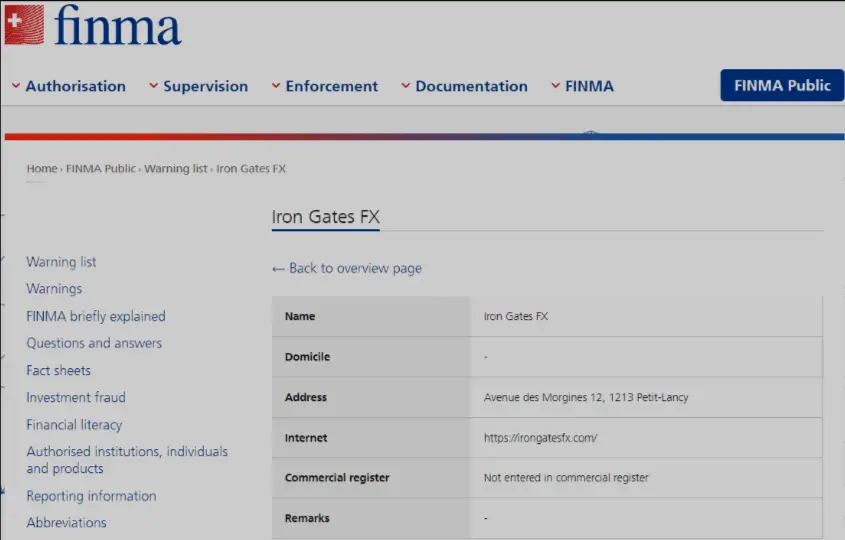Screen dimensions: 845x540
Task: Open FINMA briefly explained link
Action: [x=96, y=316]
